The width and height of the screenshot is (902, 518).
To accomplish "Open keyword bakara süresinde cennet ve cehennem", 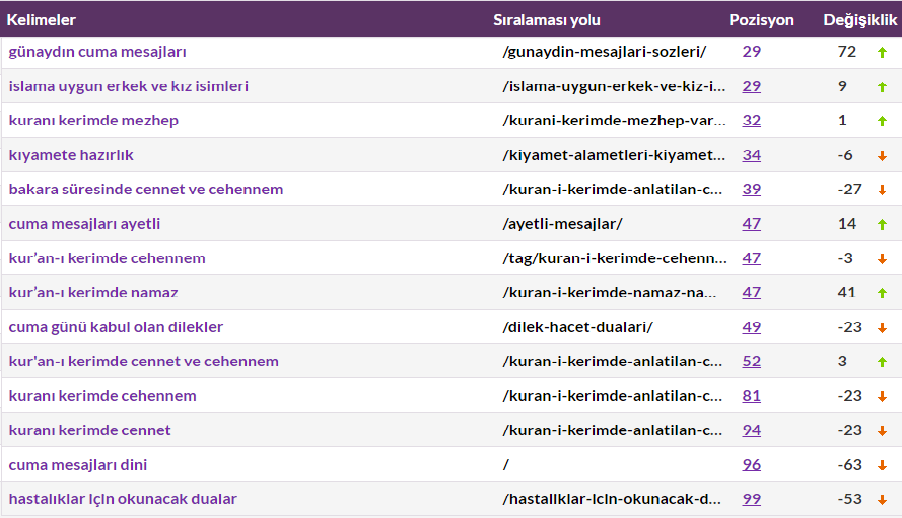I will [146, 189].
